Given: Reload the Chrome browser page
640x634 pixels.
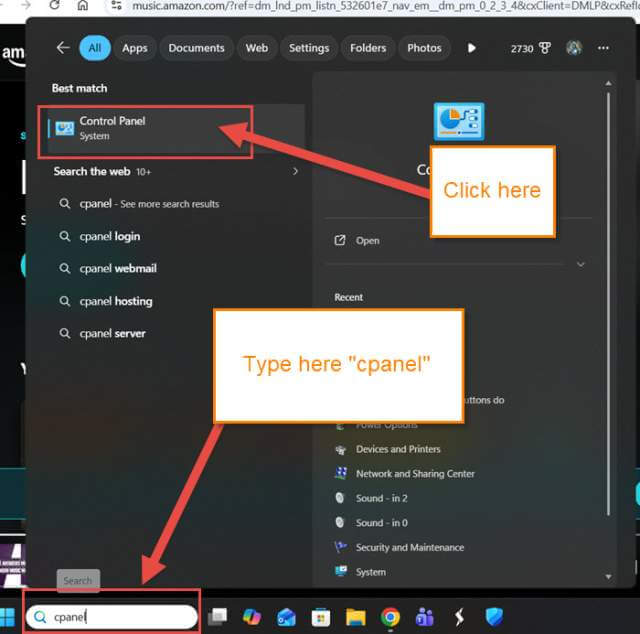Looking at the screenshot, I should 55,4.
